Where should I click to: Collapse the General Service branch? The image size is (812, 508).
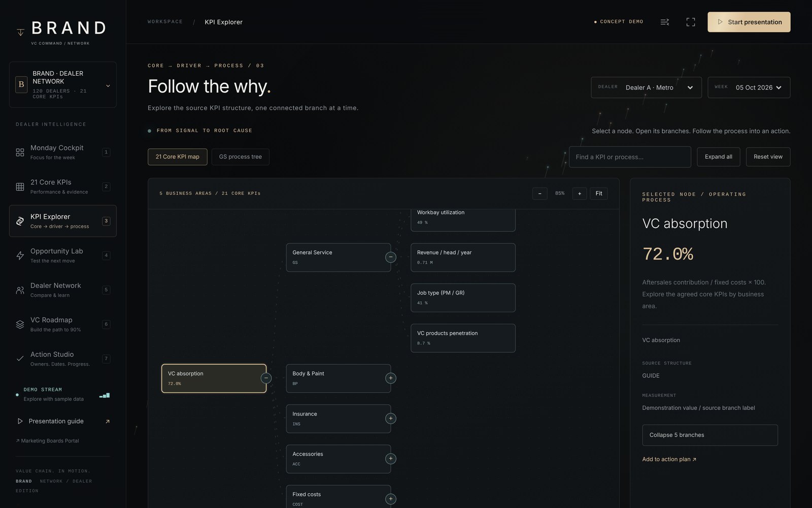390,257
